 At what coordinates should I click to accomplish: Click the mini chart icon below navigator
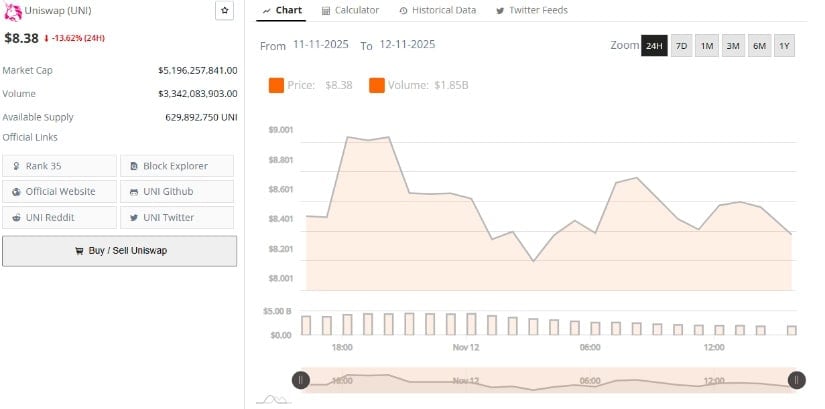(x=273, y=400)
